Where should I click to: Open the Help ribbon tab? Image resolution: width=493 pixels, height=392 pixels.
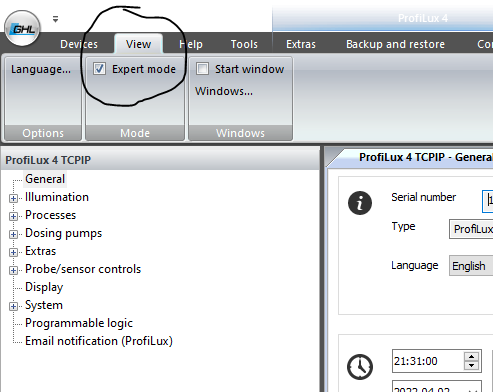coord(191,44)
